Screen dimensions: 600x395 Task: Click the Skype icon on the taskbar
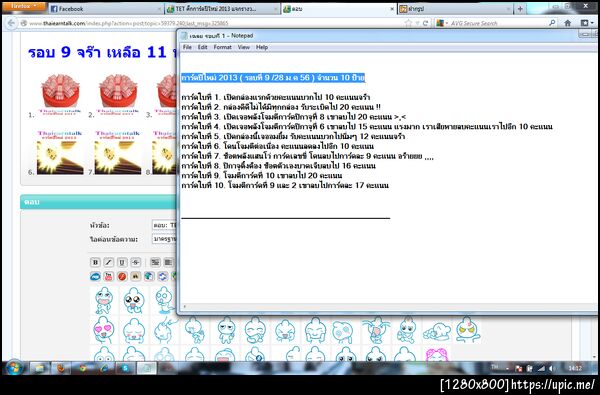125,368
